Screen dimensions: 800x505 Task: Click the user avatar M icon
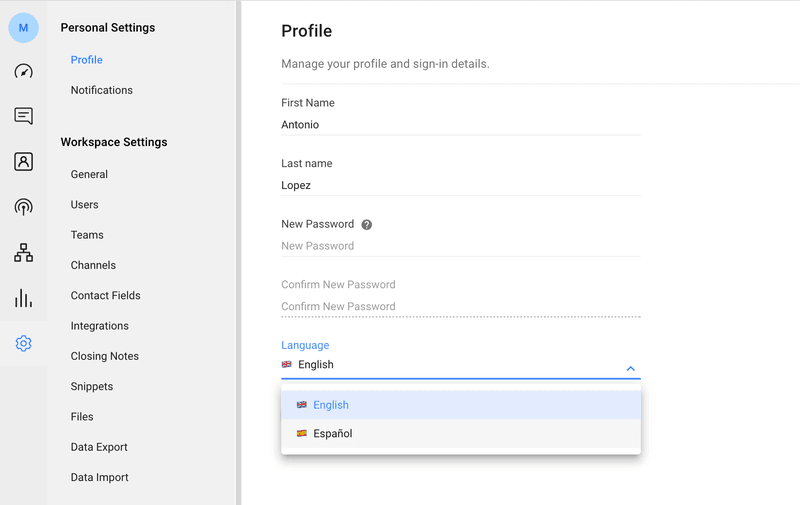pos(24,28)
